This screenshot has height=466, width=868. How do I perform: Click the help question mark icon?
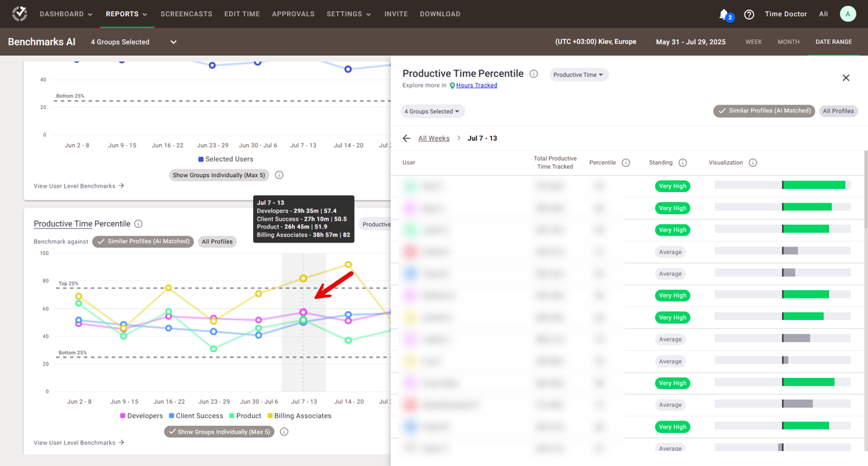tap(749, 14)
